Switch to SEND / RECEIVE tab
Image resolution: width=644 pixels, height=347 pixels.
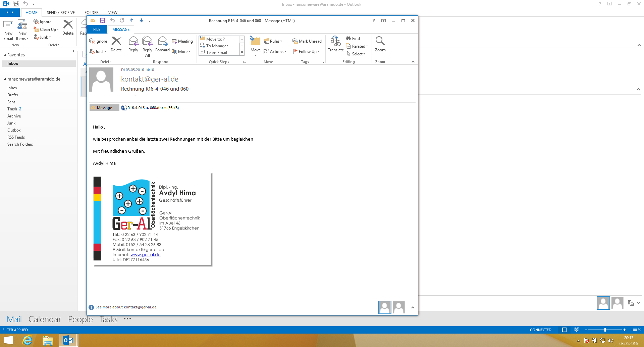[x=61, y=12]
